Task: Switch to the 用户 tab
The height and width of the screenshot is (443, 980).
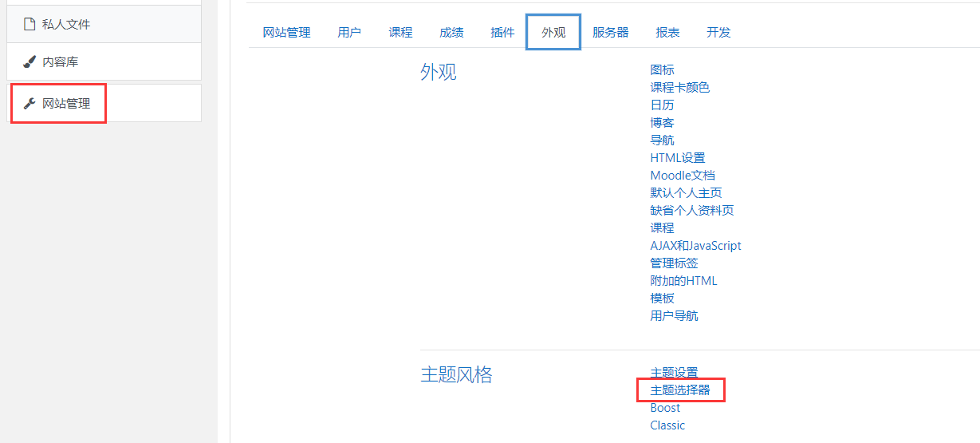Action: tap(349, 33)
